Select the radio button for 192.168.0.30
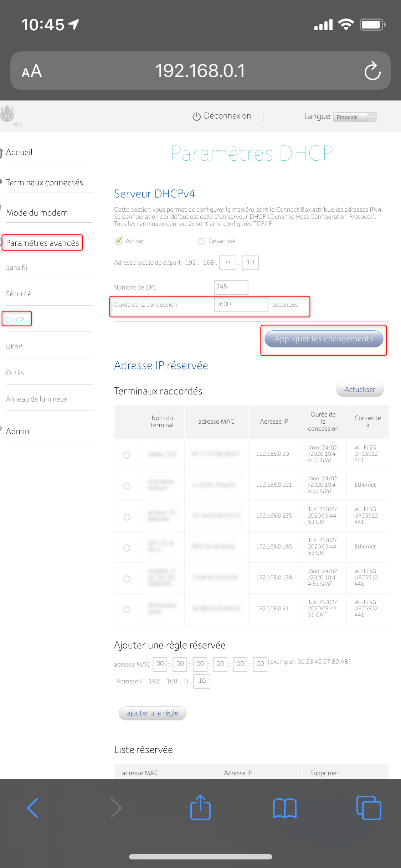This screenshot has height=868, width=401. pos(127,455)
